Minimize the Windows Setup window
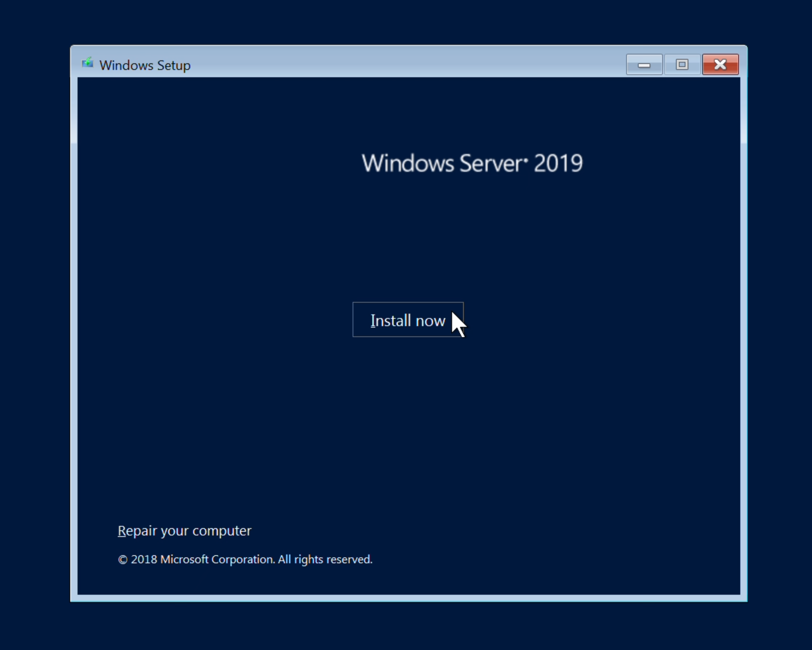The height and width of the screenshot is (650, 812). coord(644,64)
